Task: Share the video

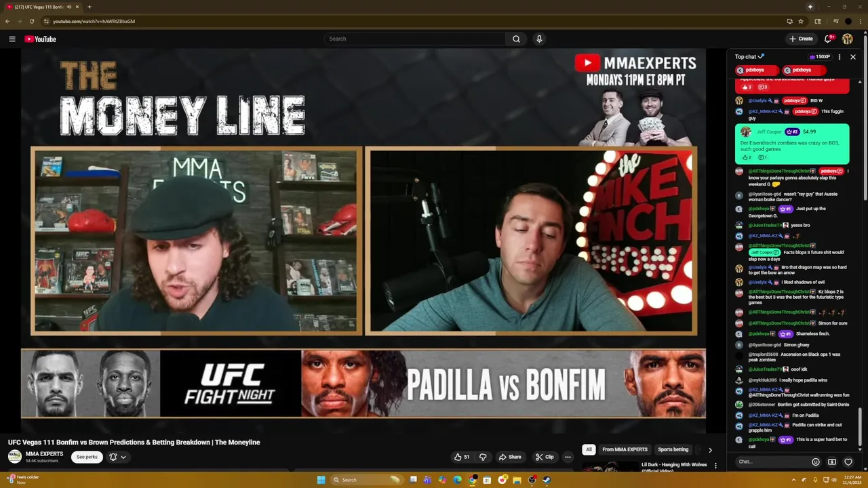Action: (x=510, y=457)
